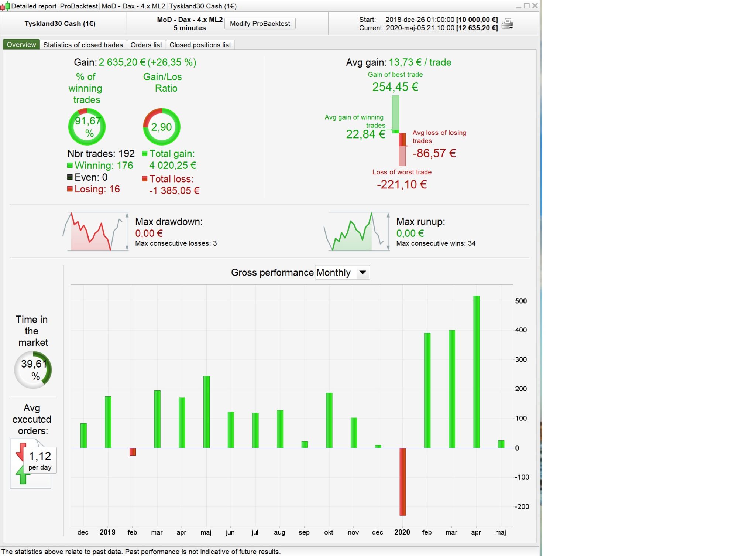The height and width of the screenshot is (556, 756).
Task: Click the max runup chart thumbnail
Action: coord(356,232)
